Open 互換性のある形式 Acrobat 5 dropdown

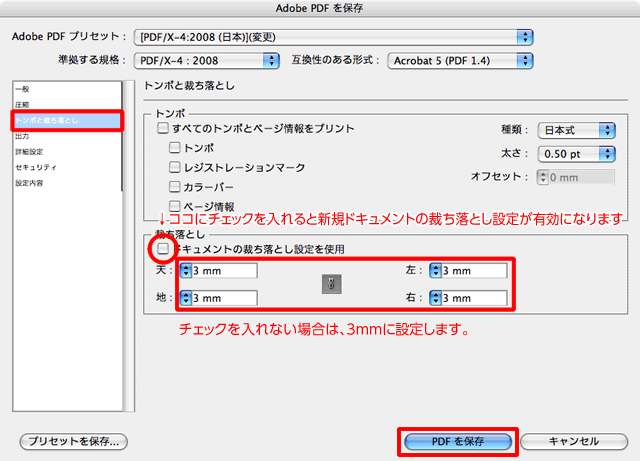pyautogui.click(x=460, y=61)
